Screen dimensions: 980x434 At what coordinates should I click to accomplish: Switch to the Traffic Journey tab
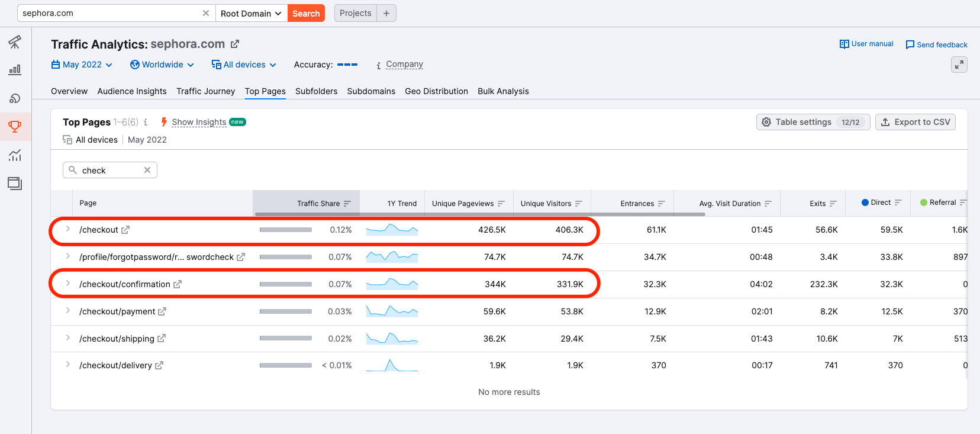point(206,91)
